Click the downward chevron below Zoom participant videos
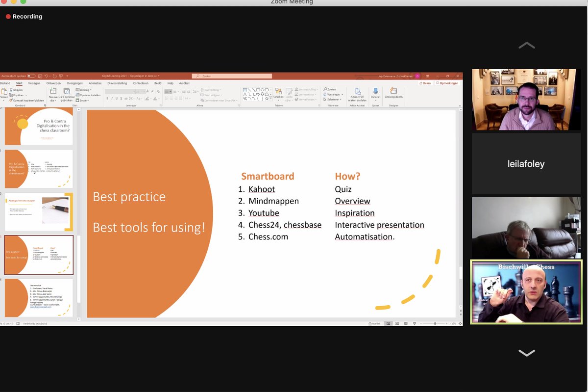Screen dimensions: 588x392 [x=527, y=353]
